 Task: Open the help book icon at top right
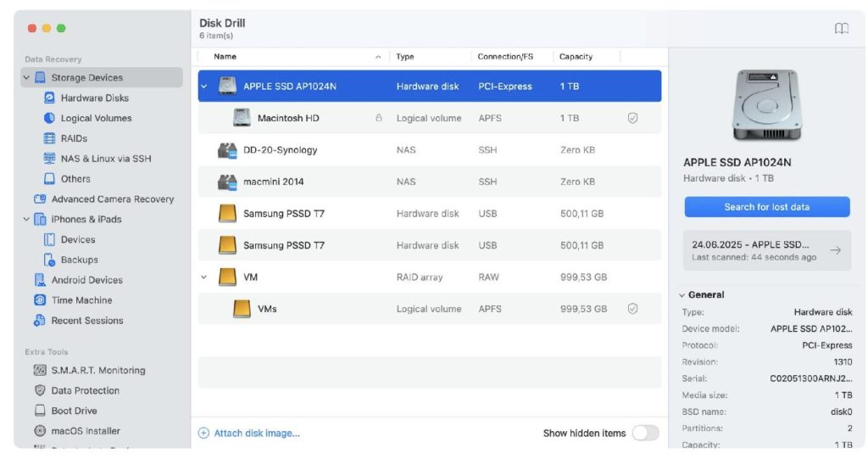pyautogui.click(x=842, y=28)
